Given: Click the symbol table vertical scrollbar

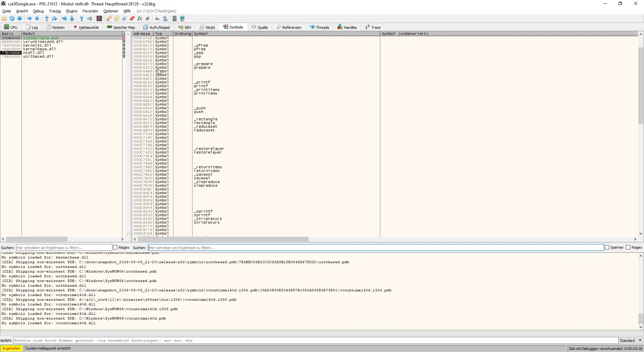Looking at the screenshot, I should click(x=641, y=134).
